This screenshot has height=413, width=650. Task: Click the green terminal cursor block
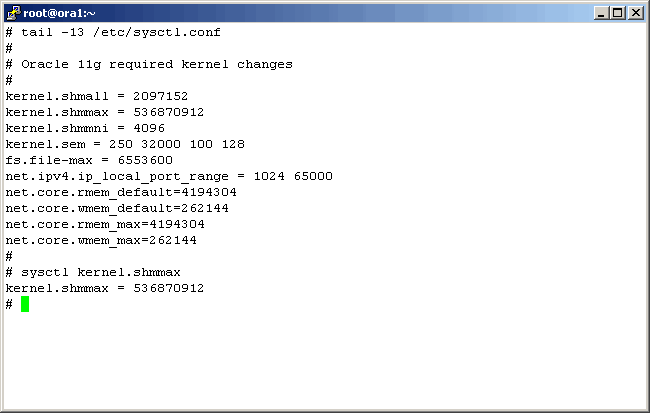(x=25, y=304)
